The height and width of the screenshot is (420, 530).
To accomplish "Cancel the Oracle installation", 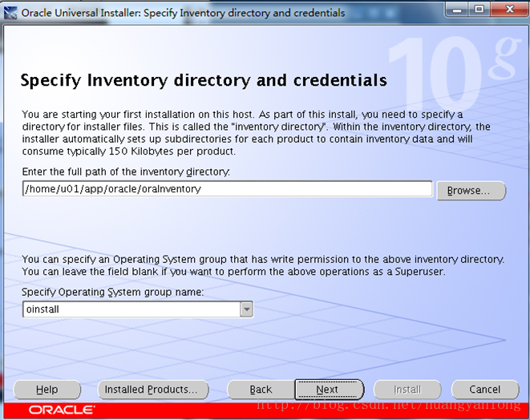I will [x=485, y=390].
